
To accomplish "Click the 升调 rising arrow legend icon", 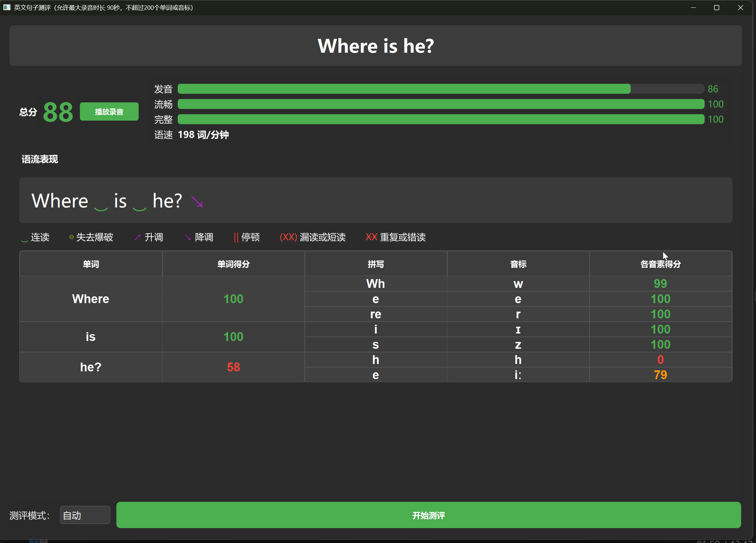I will click(x=137, y=238).
